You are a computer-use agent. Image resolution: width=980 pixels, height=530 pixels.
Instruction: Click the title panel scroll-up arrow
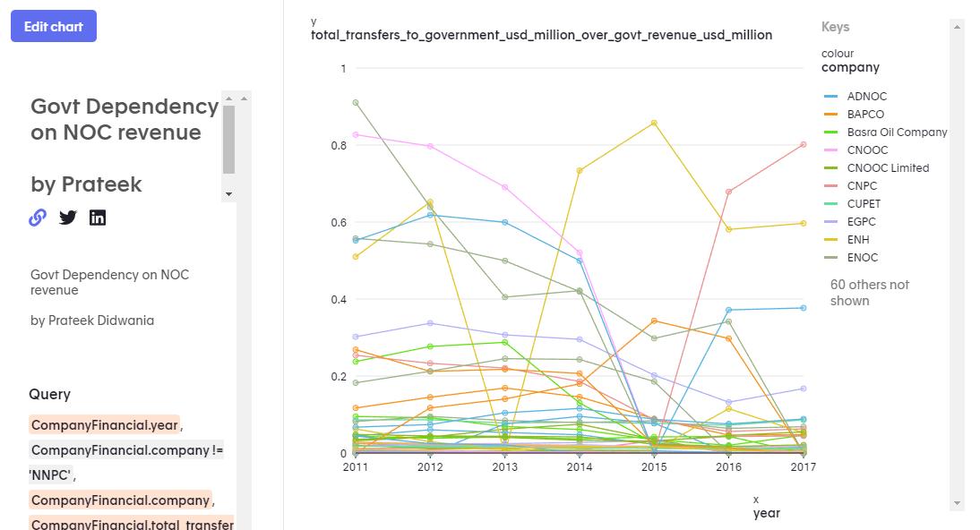click(228, 98)
